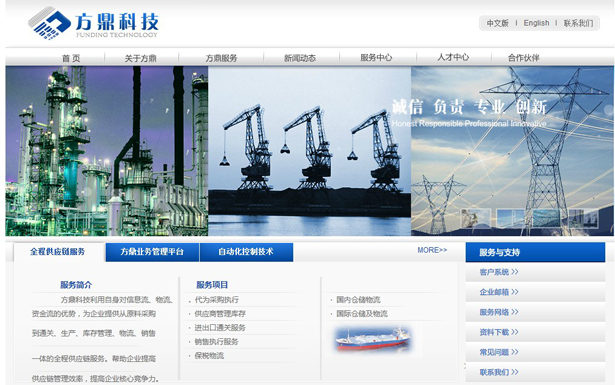Open the 客户系统 chevron link

[x=499, y=272]
